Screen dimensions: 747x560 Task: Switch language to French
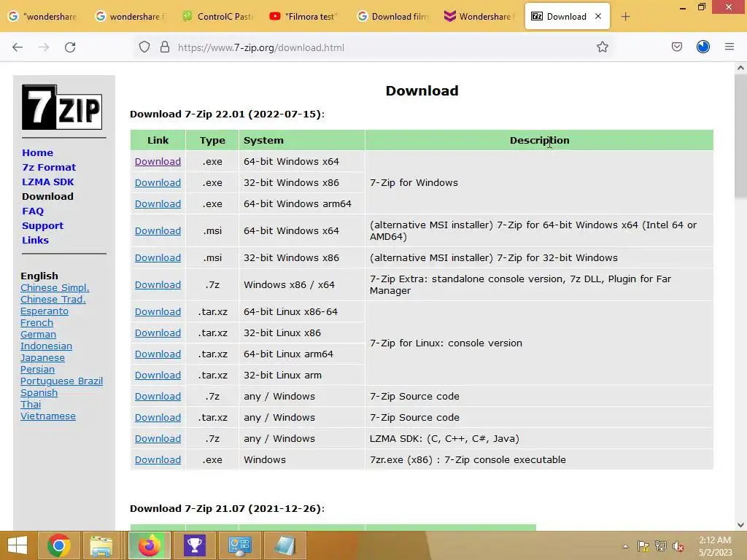pos(36,323)
